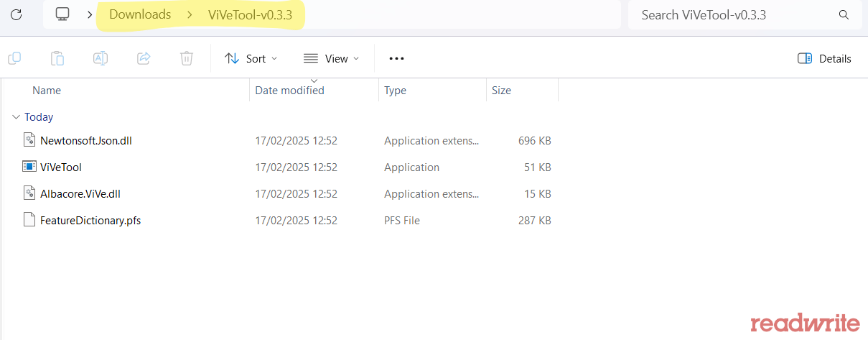Click the ViVeTool application icon
This screenshot has height=340, width=868.
[x=29, y=166]
